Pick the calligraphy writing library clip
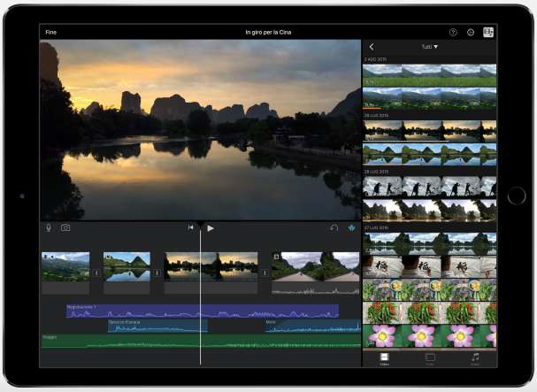 429,266
